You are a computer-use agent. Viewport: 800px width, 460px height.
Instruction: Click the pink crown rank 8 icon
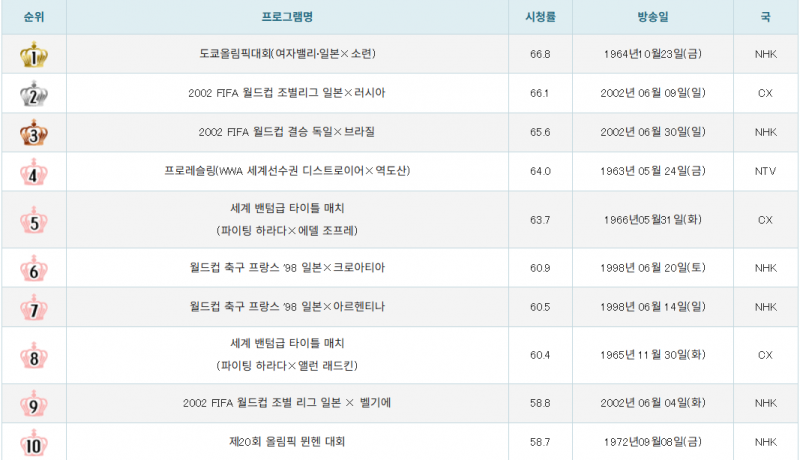pyautogui.click(x=34, y=355)
